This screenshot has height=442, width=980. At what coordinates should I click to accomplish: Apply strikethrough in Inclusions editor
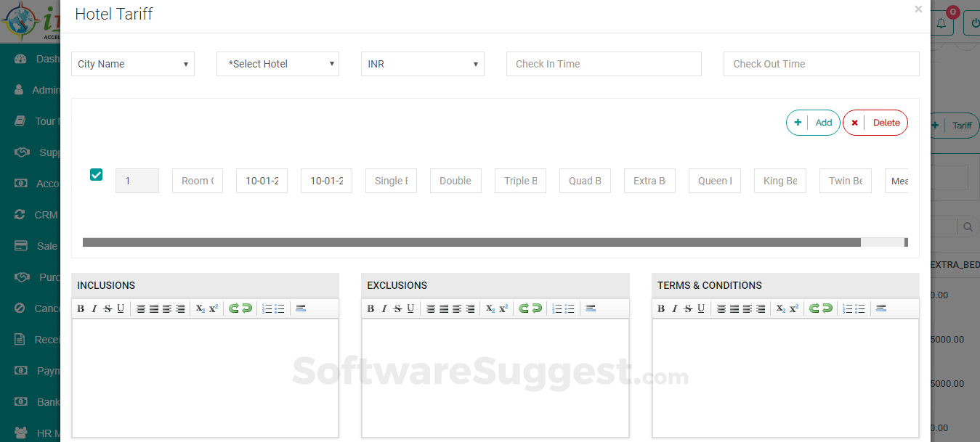pos(108,308)
